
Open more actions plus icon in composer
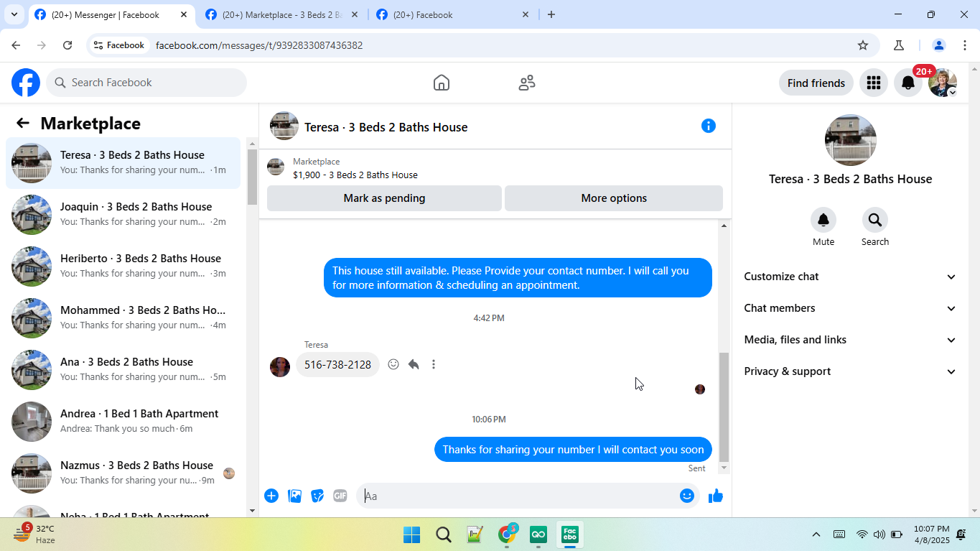[271, 496]
